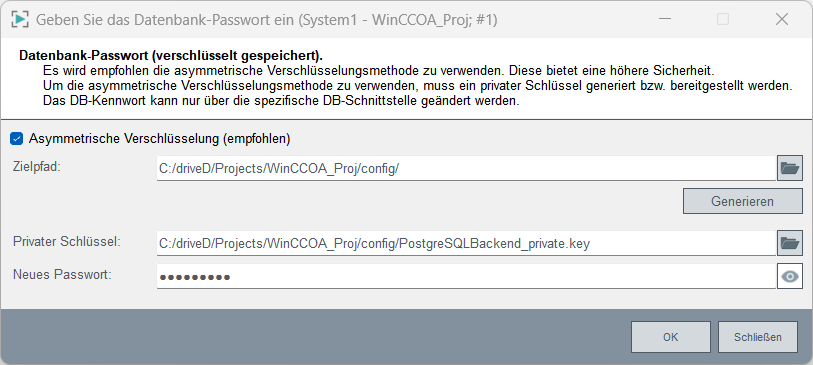The image size is (813, 365).
Task: Close the dialog using the X
Action: tap(782, 20)
